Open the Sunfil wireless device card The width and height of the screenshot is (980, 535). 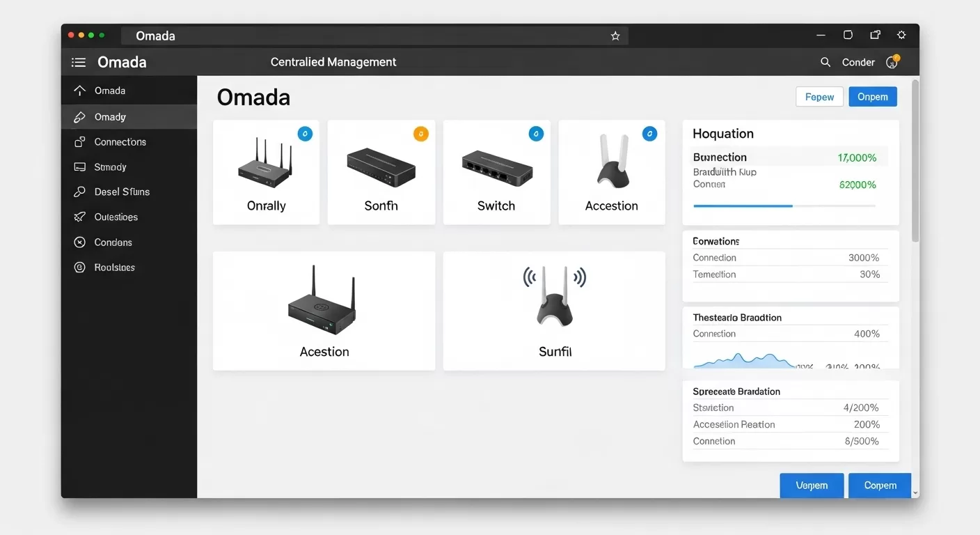(x=554, y=311)
